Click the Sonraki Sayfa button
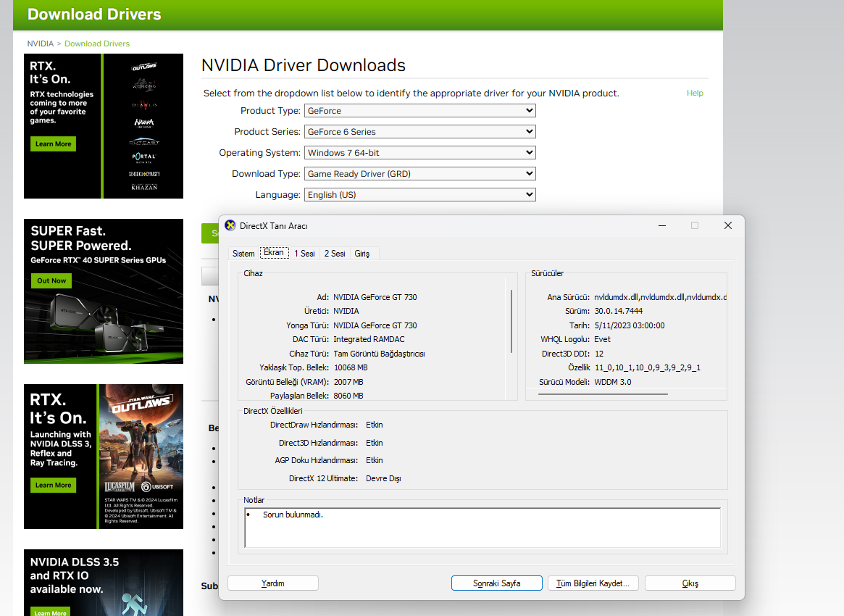Image resolution: width=844 pixels, height=616 pixels. pos(497,583)
